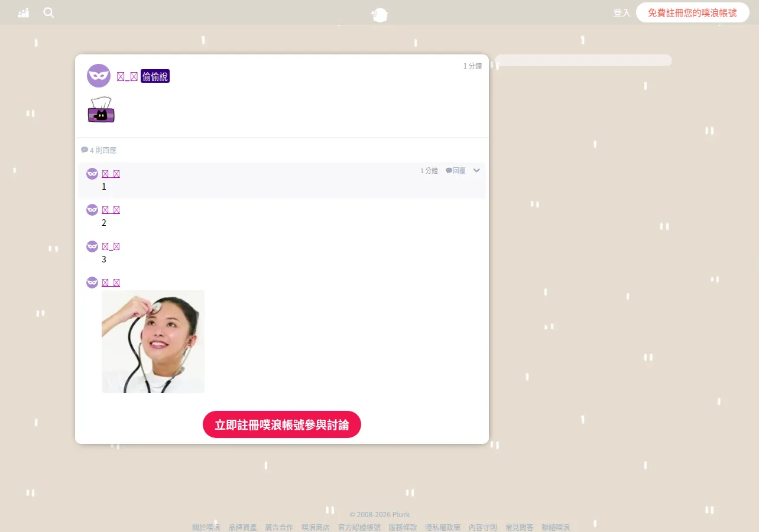Click the 4 則回應 response count
The image size is (759, 532).
[x=103, y=150]
